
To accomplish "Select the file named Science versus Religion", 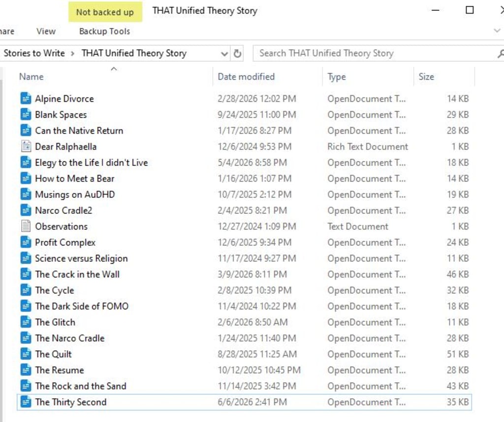I will (81, 259).
